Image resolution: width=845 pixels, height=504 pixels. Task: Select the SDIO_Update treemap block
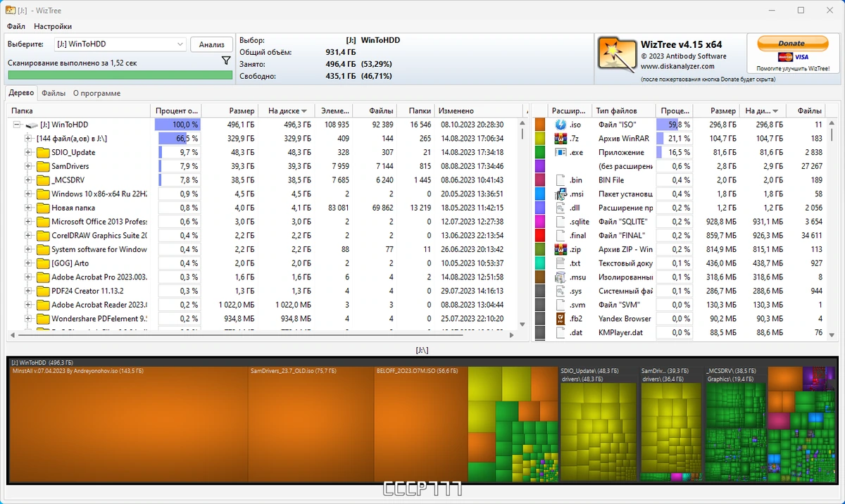(x=599, y=424)
